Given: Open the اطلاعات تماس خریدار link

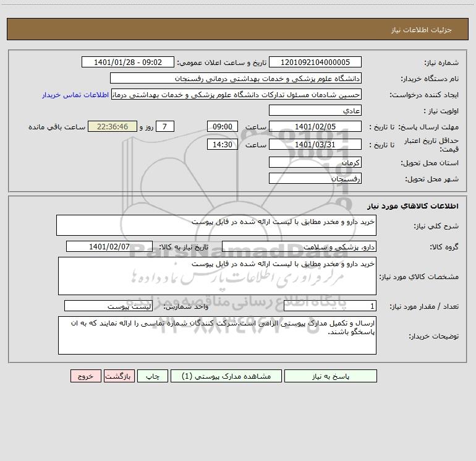Looking at the screenshot, I should click(x=75, y=95).
